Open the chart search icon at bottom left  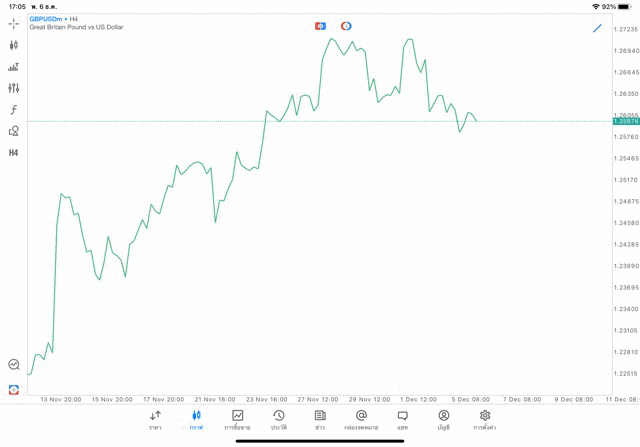click(x=13, y=365)
